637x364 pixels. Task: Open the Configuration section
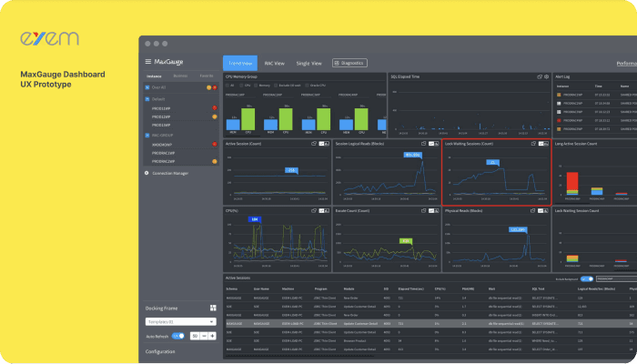(x=160, y=351)
